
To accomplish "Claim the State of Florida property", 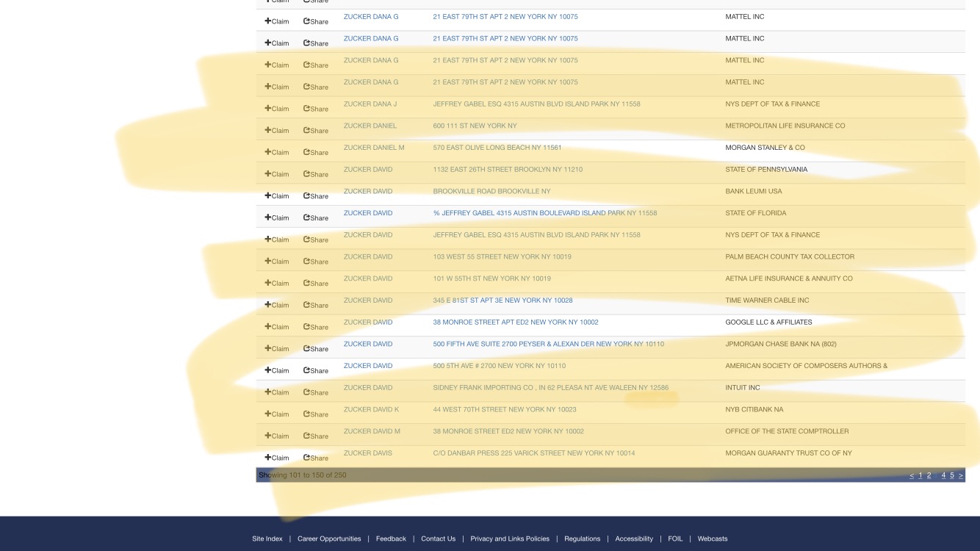I will (x=277, y=217).
